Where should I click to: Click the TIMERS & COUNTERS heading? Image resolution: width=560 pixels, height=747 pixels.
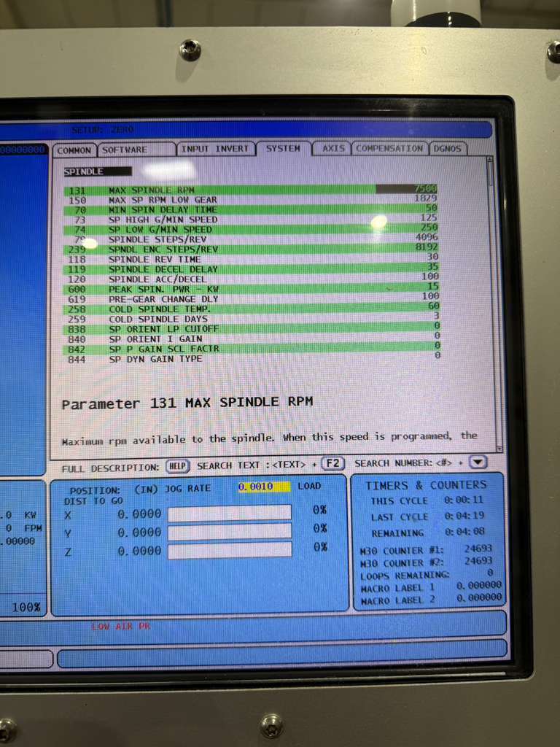(x=426, y=485)
